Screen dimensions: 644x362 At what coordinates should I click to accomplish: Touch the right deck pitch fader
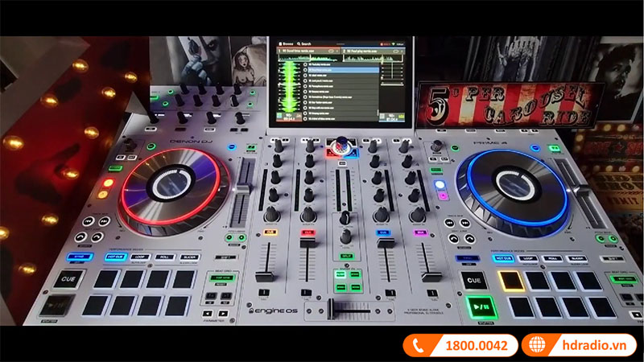581,190
